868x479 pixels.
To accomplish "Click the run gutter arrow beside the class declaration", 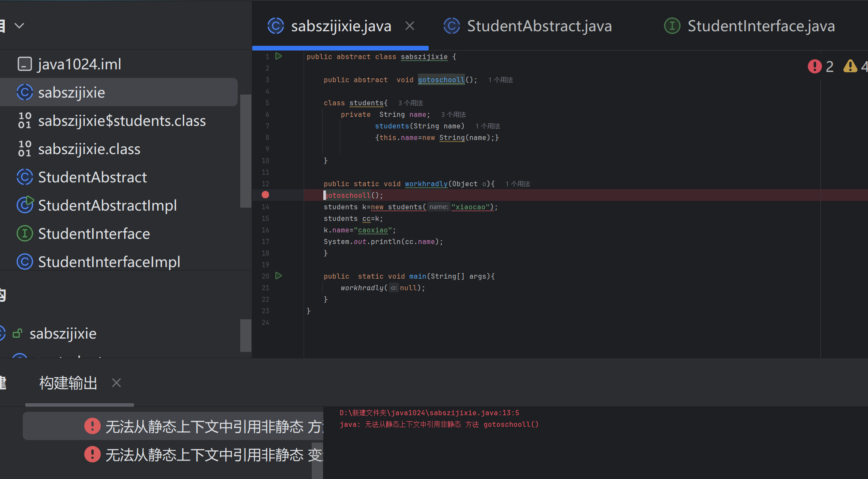I will [x=278, y=56].
